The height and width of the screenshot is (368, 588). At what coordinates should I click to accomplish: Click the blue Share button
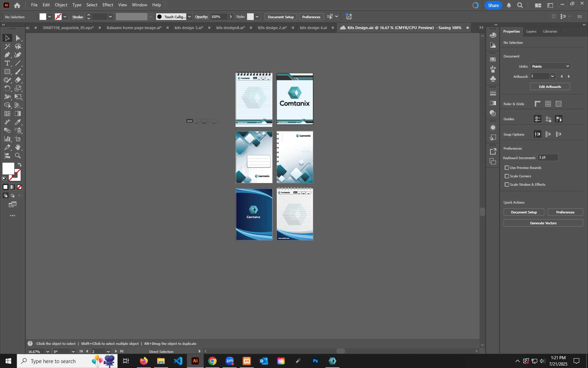tap(493, 5)
